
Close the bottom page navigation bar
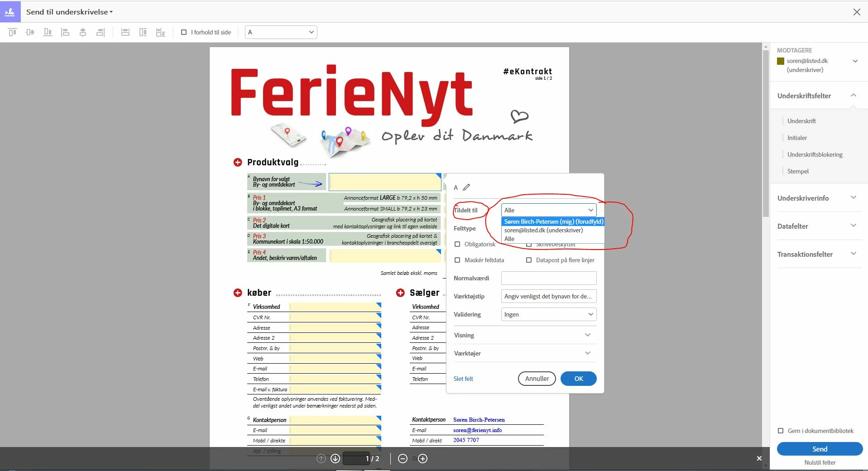759,458
